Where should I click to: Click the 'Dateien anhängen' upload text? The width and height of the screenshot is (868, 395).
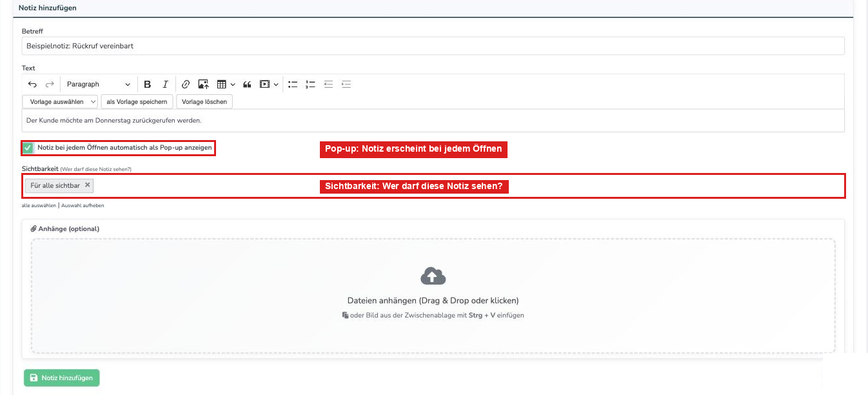pos(433,301)
